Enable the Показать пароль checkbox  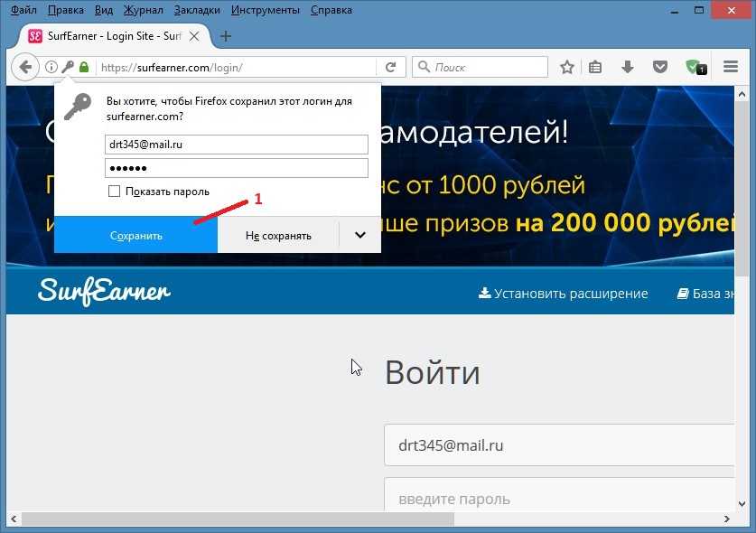115,192
